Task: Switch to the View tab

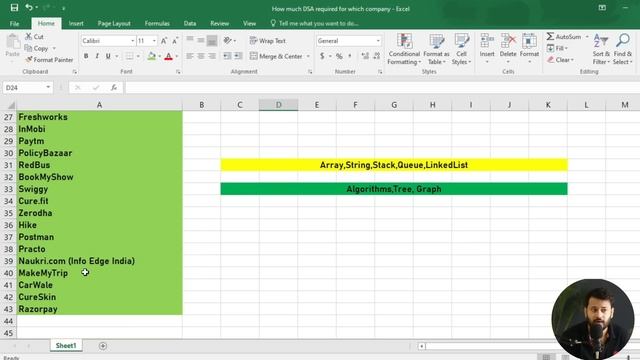Action: [249, 23]
